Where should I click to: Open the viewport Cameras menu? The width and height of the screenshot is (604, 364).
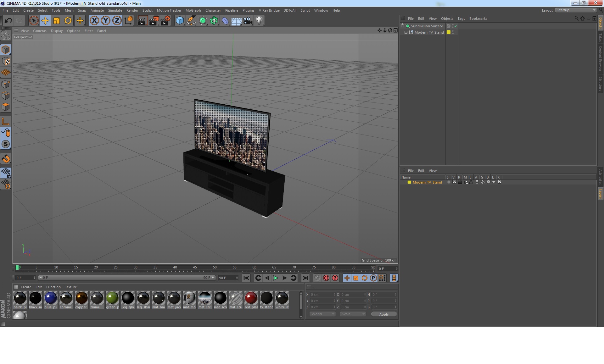tap(40, 31)
